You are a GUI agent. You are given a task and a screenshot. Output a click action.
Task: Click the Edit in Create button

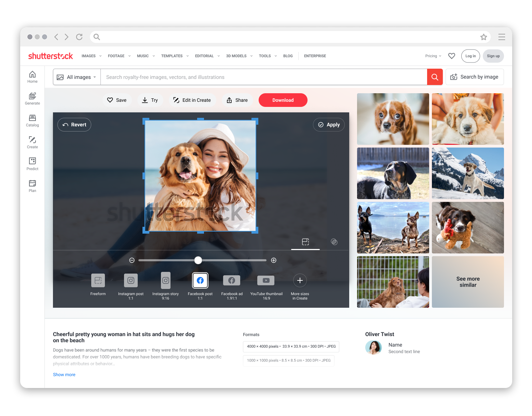click(192, 100)
